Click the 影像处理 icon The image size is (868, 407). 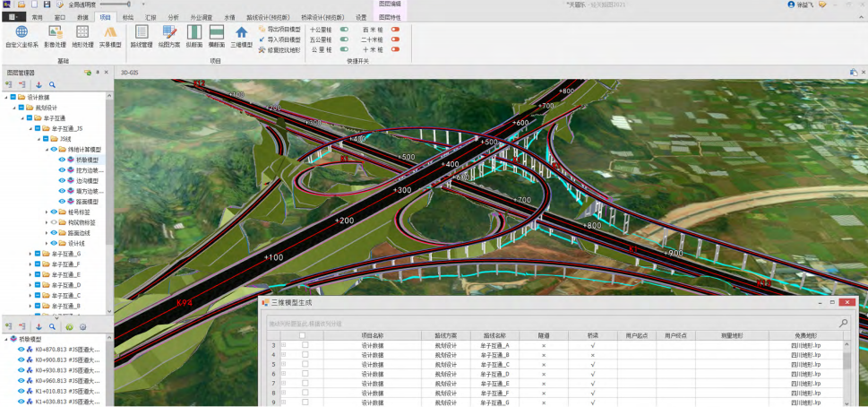click(56, 33)
